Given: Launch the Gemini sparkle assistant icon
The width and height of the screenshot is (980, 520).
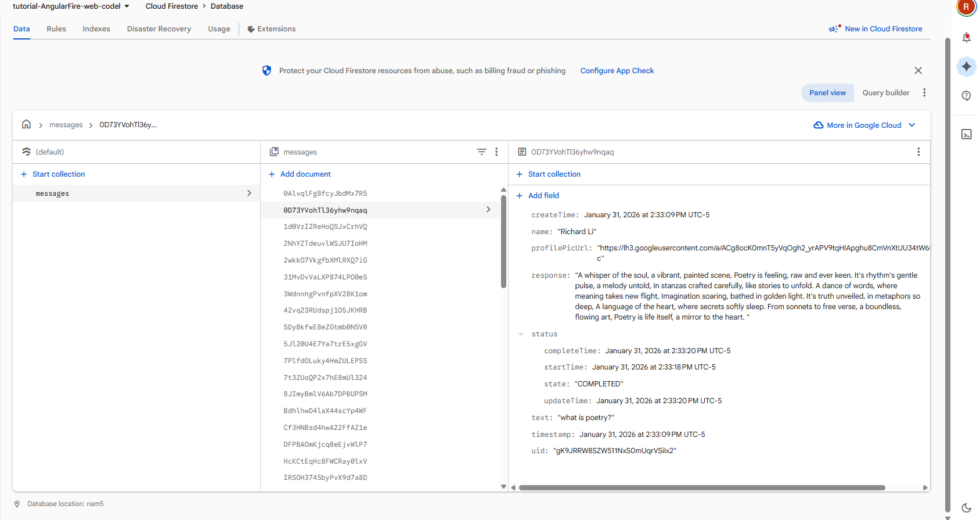Looking at the screenshot, I should point(966,67).
